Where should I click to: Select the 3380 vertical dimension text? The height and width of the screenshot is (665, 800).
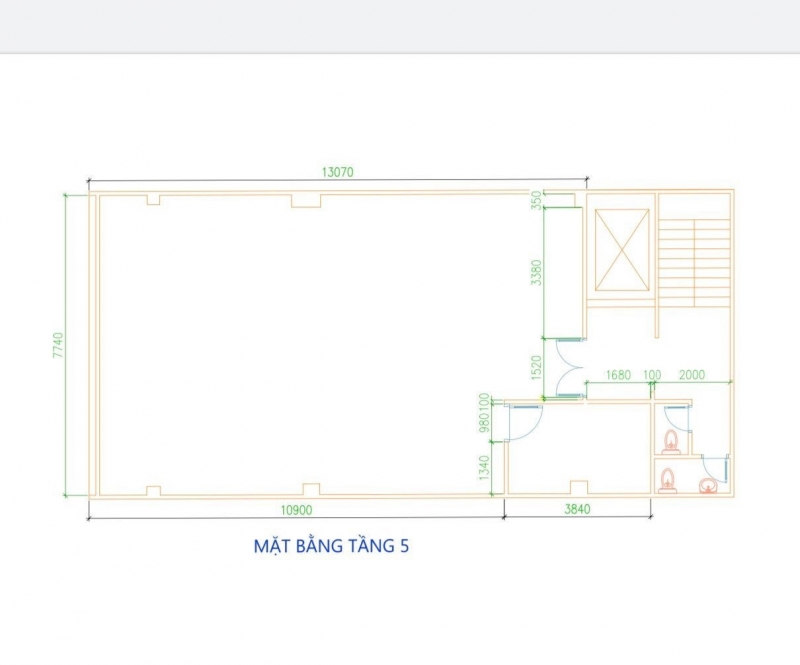coord(537,272)
